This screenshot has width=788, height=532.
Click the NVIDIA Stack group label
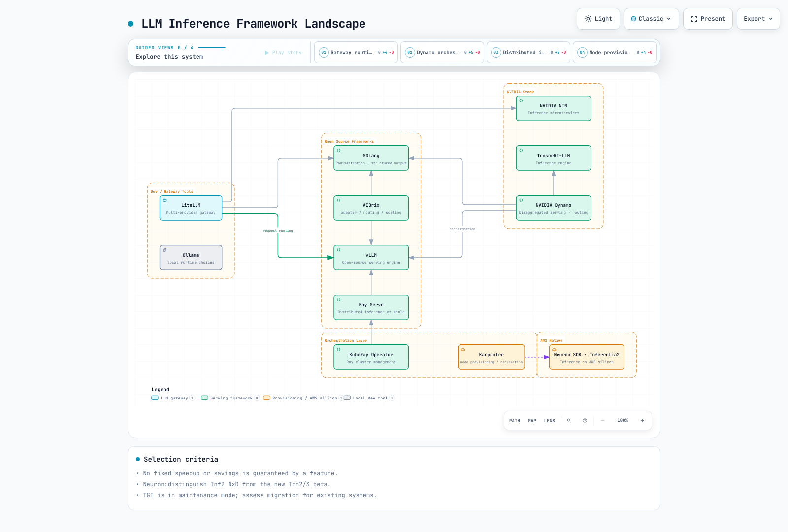click(x=521, y=92)
